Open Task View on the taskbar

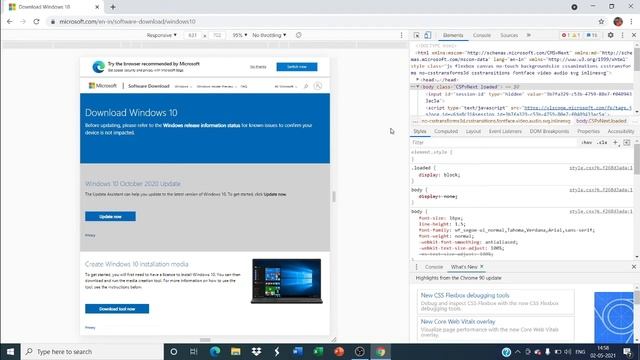pos(194,351)
